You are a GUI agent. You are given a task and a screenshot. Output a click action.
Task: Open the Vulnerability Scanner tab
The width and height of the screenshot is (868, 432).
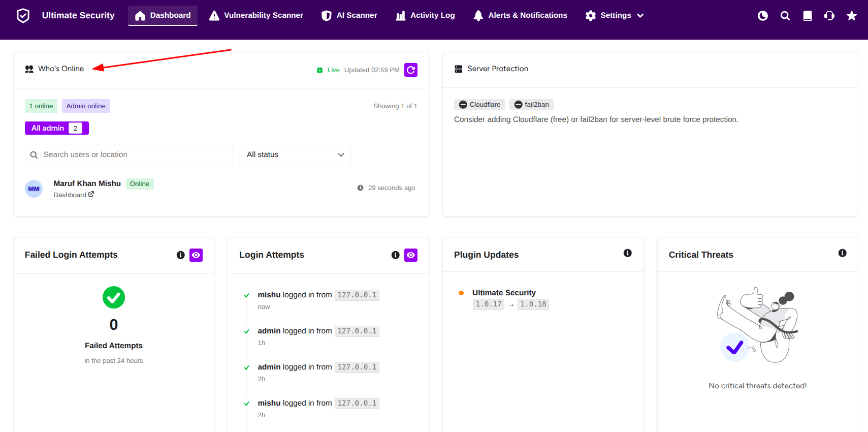click(x=256, y=16)
